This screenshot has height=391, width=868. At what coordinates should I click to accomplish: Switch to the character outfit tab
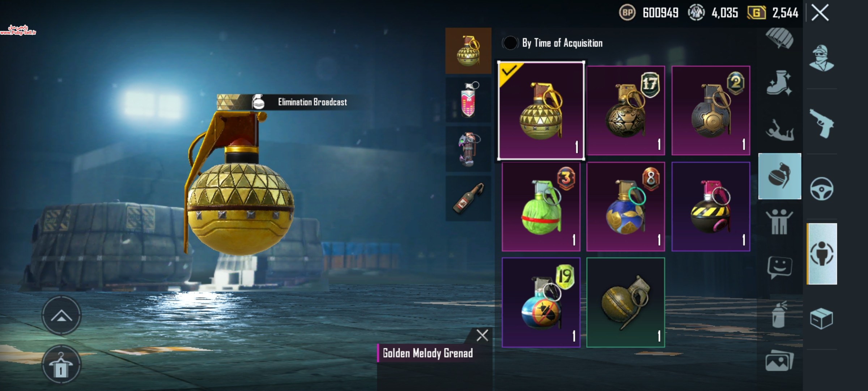(x=821, y=58)
